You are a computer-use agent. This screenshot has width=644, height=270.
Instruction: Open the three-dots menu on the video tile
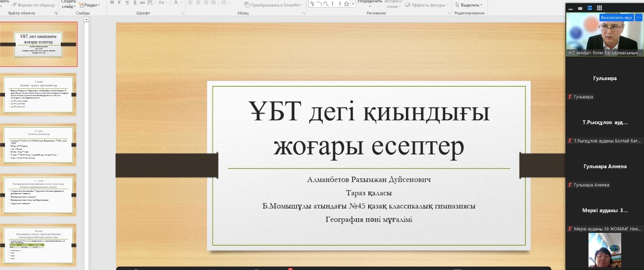point(639,17)
